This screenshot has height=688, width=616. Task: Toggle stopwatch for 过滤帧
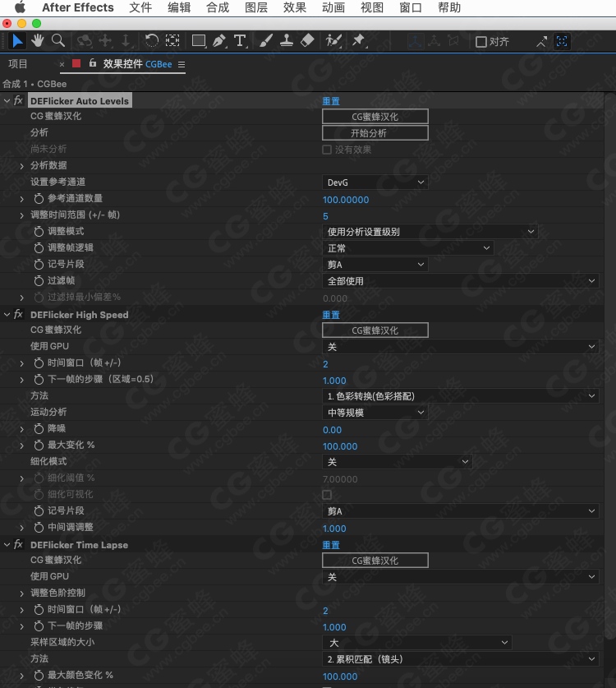39,281
